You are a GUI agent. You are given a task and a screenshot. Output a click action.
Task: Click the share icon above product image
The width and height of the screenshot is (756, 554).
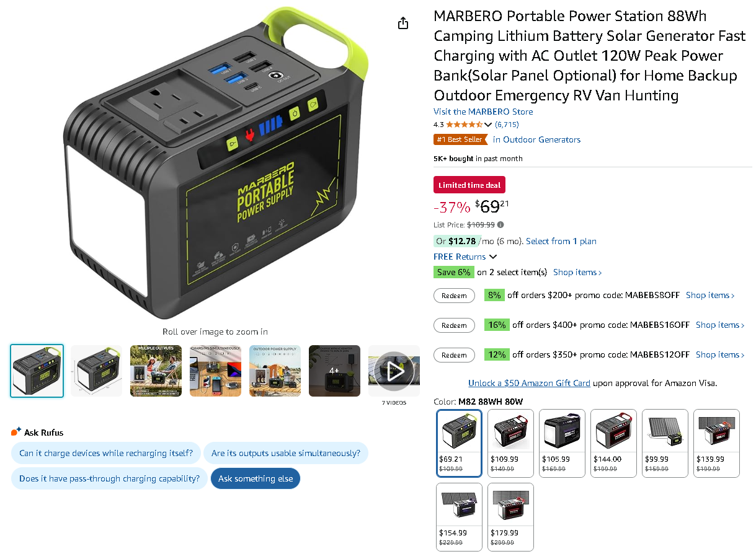click(x=403, y=23)
